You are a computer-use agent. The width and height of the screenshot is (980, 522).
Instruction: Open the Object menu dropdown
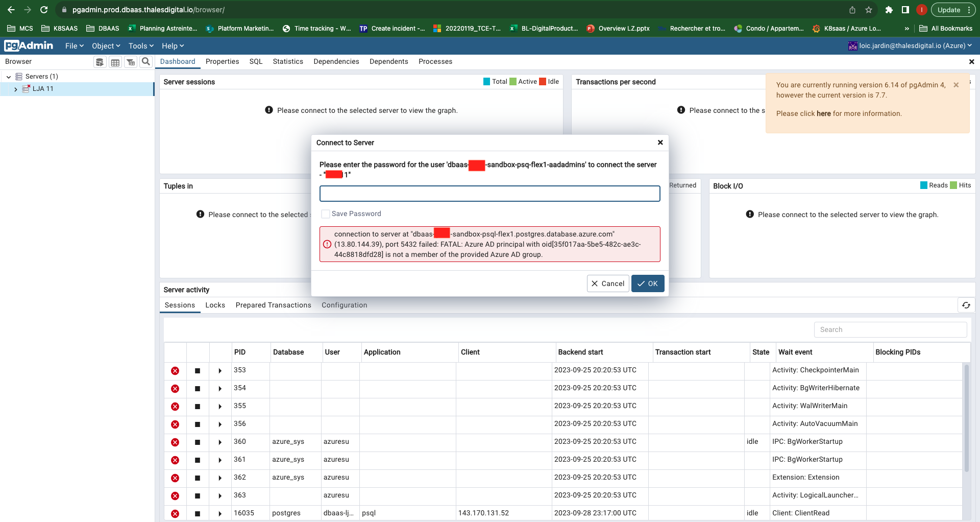tap(106, 46)
